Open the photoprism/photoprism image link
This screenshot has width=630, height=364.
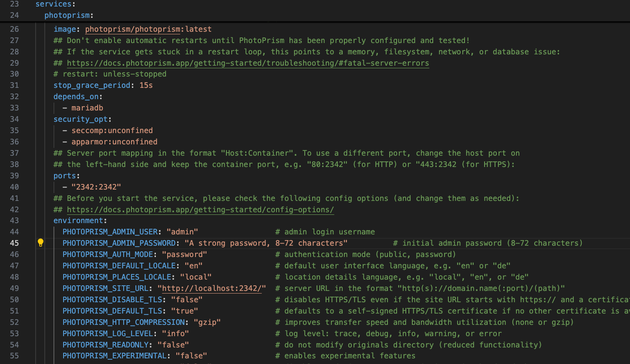tap(132, 29)
